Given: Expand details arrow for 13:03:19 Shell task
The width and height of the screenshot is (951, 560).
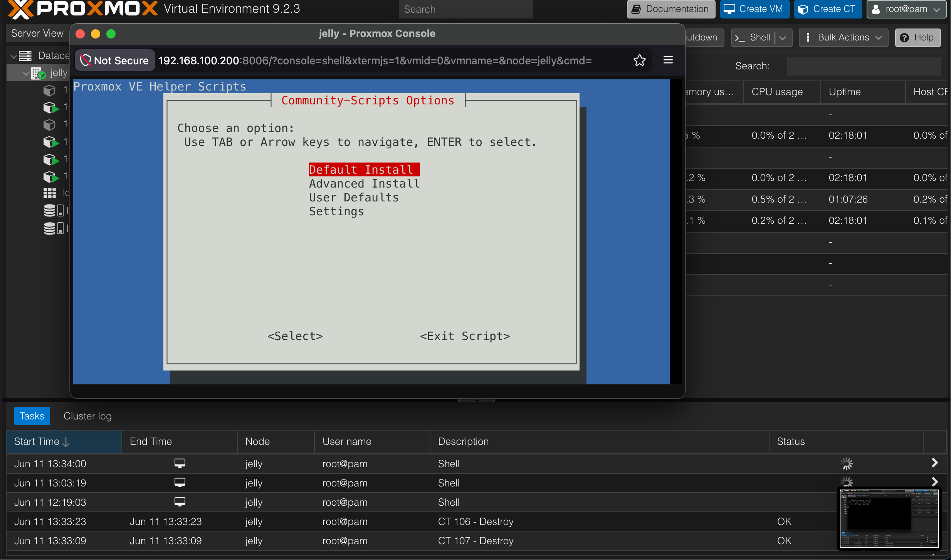Looking at the screenshot, I should [x=935, y=482].
